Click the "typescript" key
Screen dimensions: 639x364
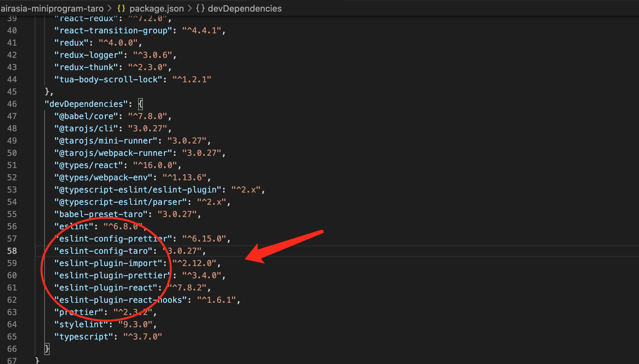tap(84, 337)
